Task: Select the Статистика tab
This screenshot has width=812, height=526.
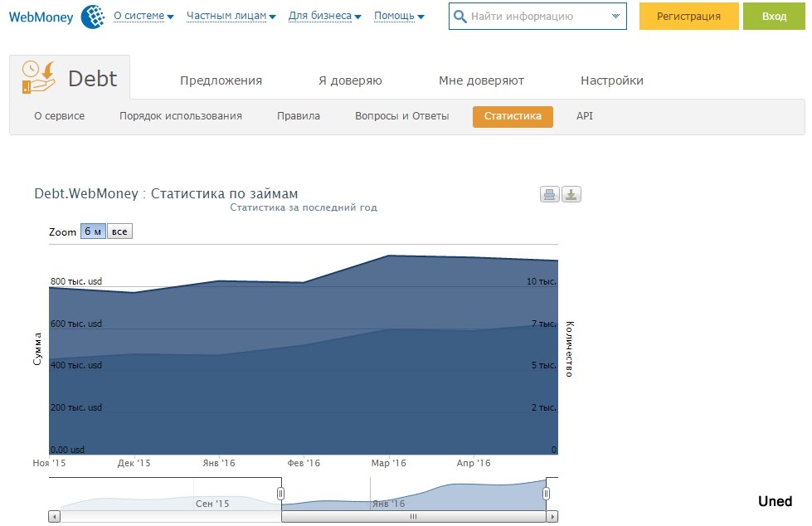Action: tap(513, 116)
